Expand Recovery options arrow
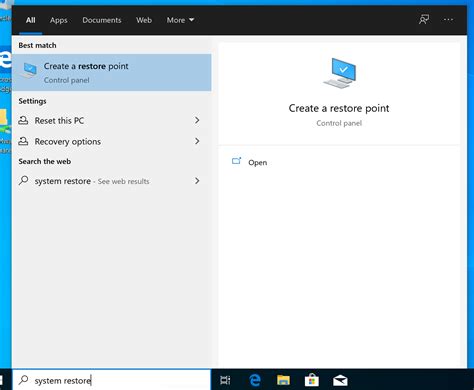Screen dimensions: 474x390 [197, 141]
